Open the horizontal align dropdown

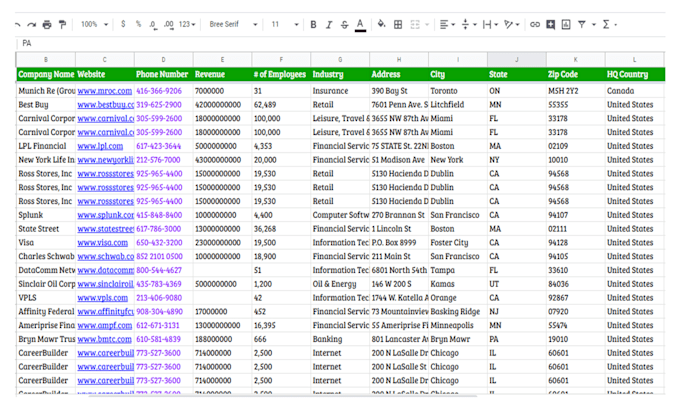447,25
